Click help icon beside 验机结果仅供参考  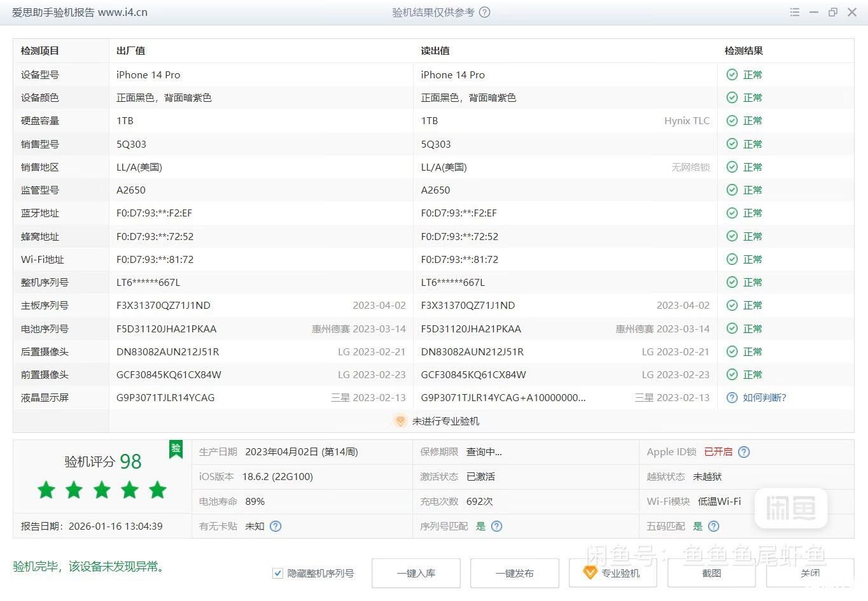coord(484,12)
